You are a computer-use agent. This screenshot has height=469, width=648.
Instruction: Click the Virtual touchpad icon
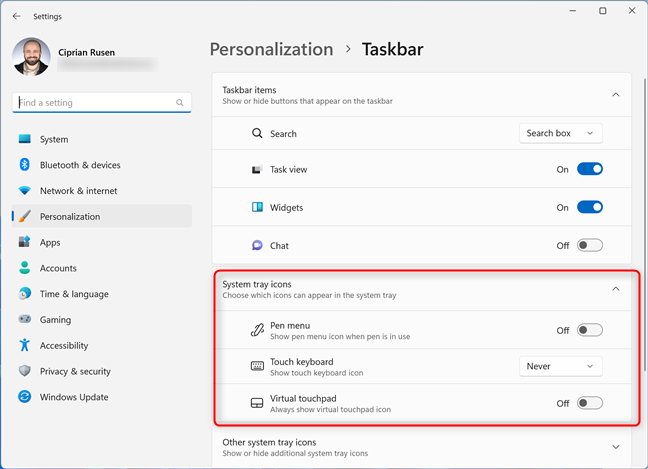[257, 403]
